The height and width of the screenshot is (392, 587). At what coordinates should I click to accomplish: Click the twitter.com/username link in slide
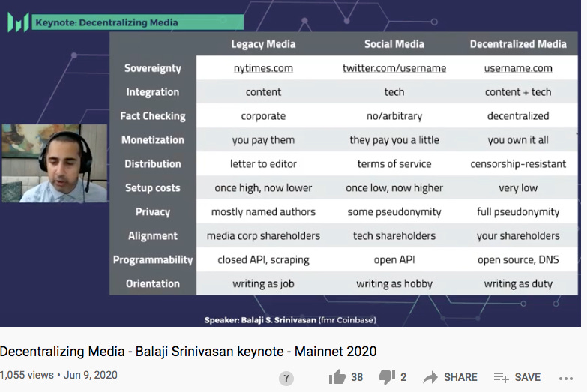coord(394,68)
